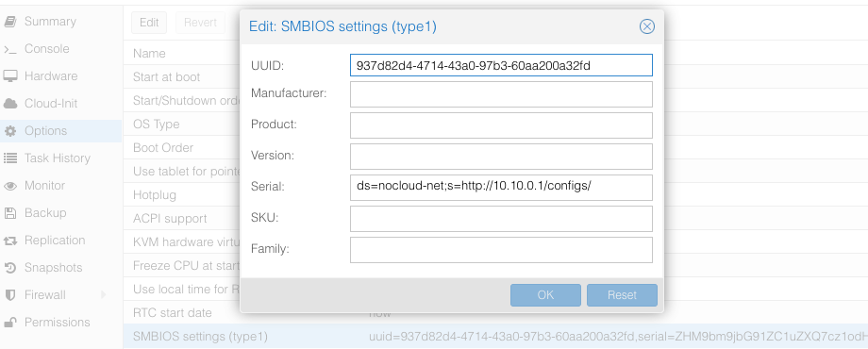This screenshot has width=868, height=349.
Task: Select the Hardware monitor icon
Action: [x=10, y=76]
